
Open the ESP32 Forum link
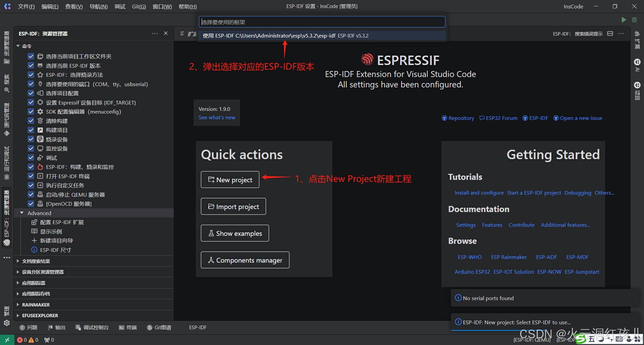(x=498, y=118)
